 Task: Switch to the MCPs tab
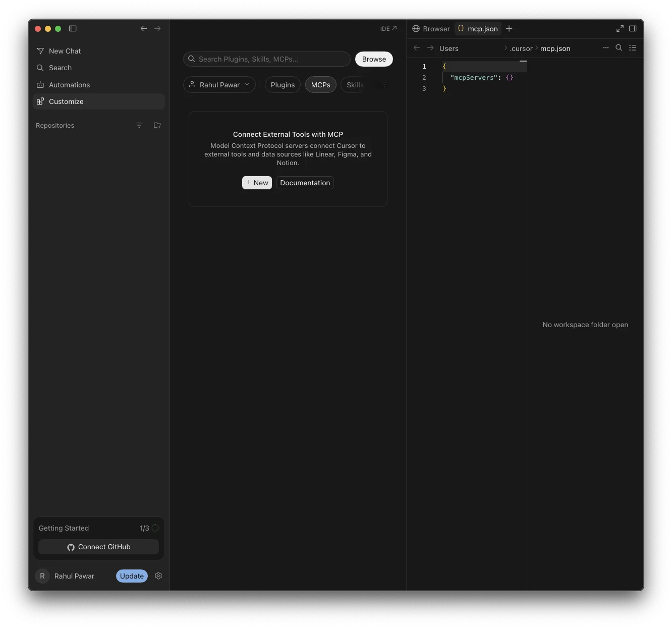[x=321, y=85]
